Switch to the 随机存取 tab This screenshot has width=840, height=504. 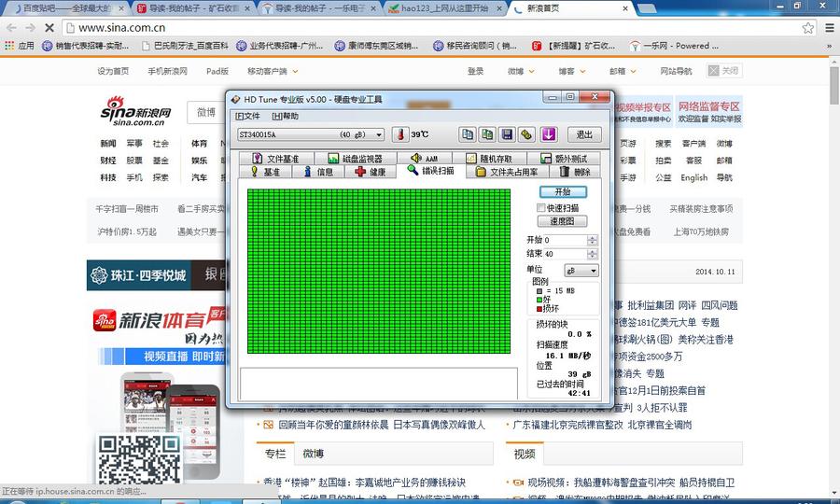click(490, 159)
